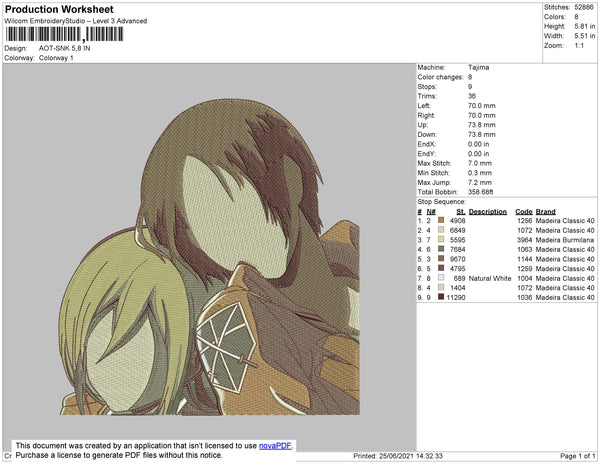The image size is (600, 464).
Task: Click the 'Page 1 of 1' footer
Action: tap(577, 456)
